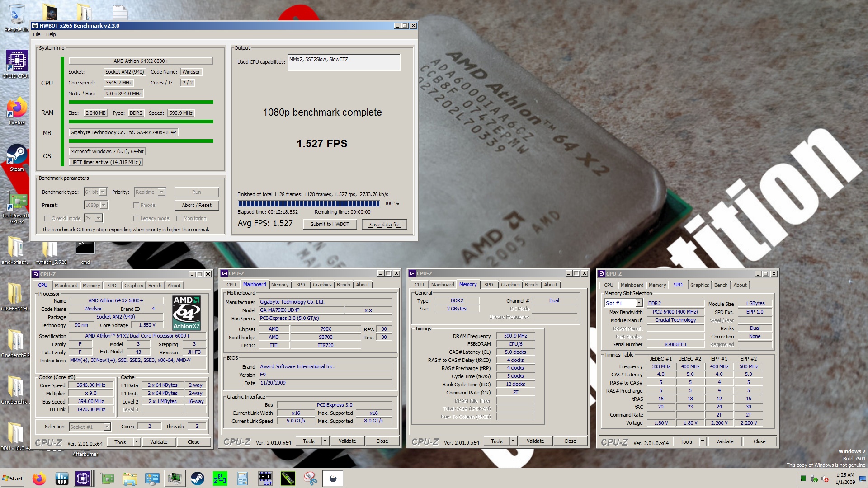
Task: Open the nvflash_5.728 desktop folder
Action: point(50,252)
